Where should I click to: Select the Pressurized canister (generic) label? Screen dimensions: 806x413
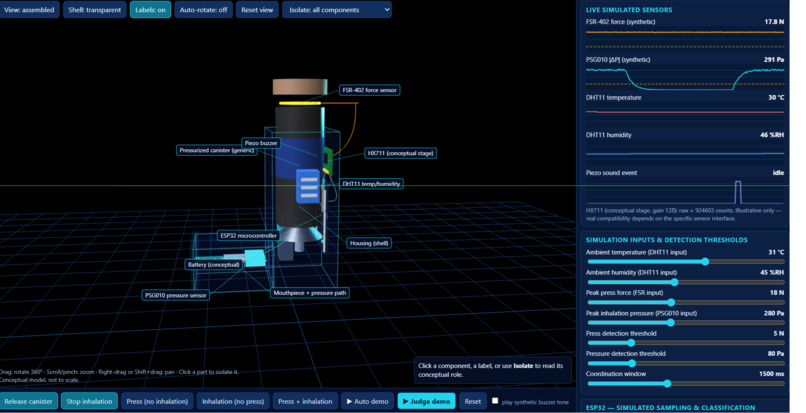216,150
